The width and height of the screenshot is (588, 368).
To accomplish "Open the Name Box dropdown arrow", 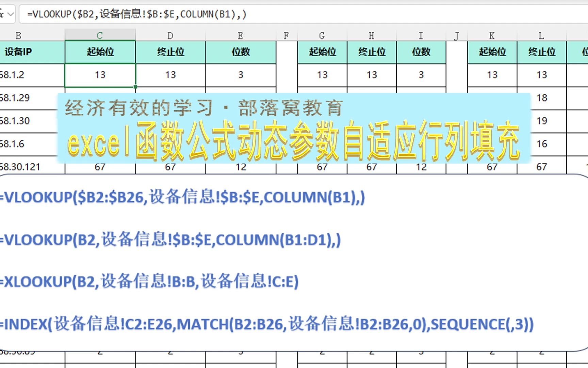I will (x=11, y=14).
